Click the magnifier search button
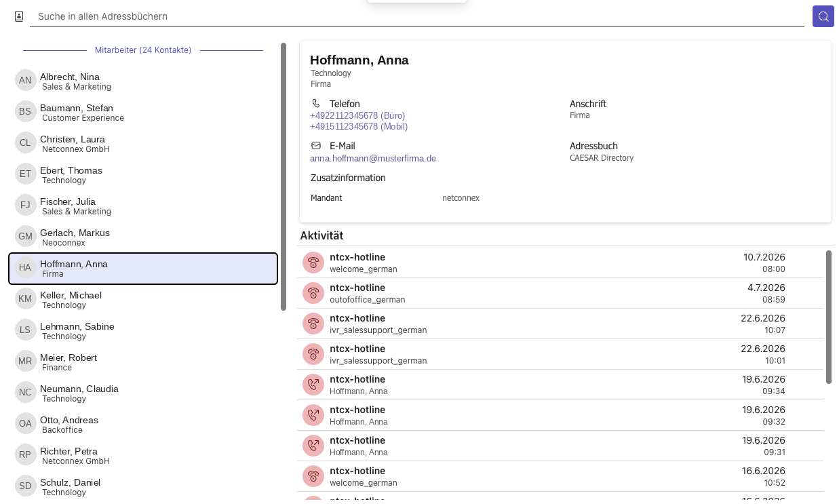The height and width of the screenshot is (504, 839). pos(823,16)
